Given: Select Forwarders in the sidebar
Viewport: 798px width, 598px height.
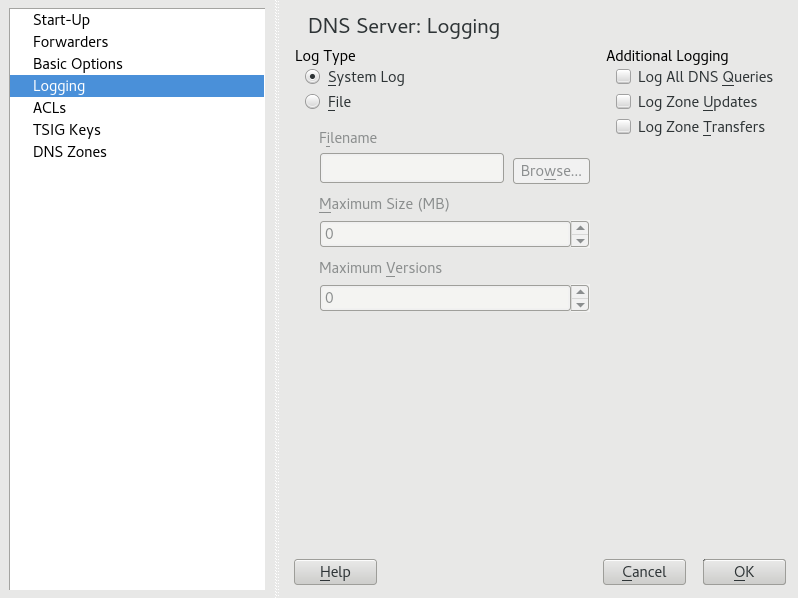Looking at the screenshot, I should pyautogui.click(x=70, y=42).
